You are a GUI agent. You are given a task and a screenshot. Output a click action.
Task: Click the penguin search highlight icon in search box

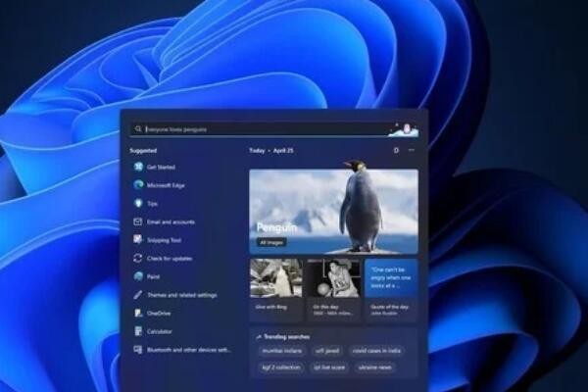[404, 129]
